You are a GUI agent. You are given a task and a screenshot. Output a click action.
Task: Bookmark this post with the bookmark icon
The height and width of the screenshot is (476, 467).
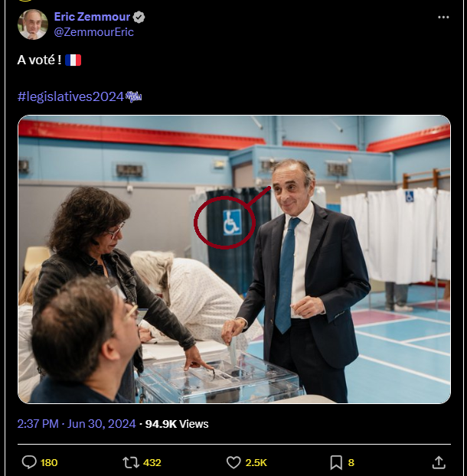click(335, 462)
